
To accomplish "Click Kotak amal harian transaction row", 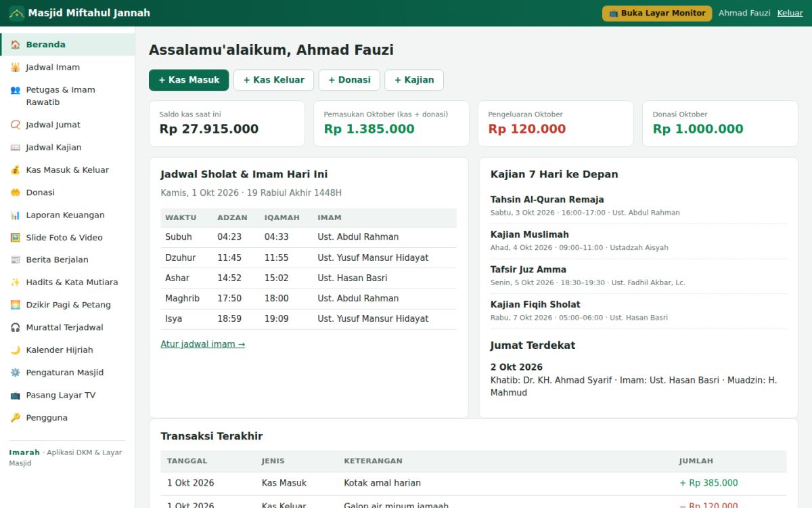I will coord(474,484).
